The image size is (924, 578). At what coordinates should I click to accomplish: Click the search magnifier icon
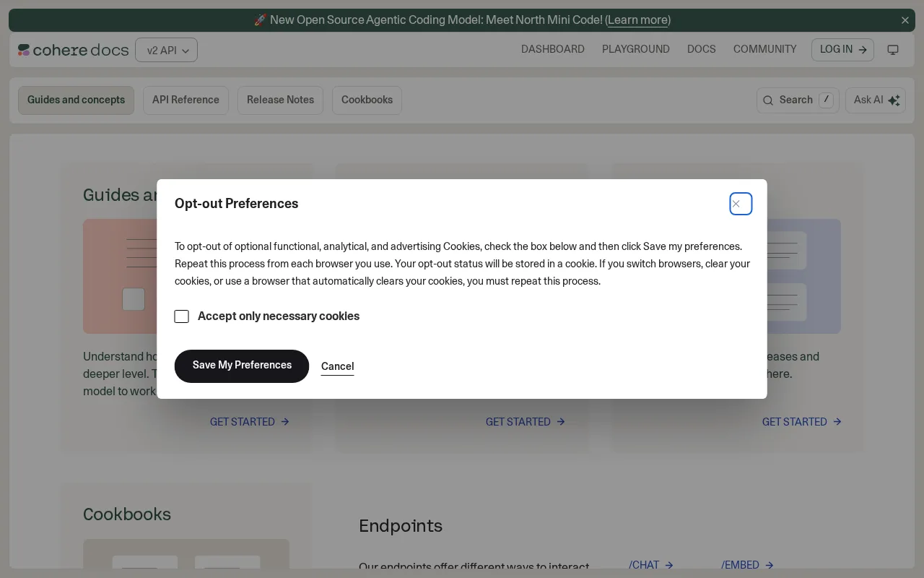768,100
